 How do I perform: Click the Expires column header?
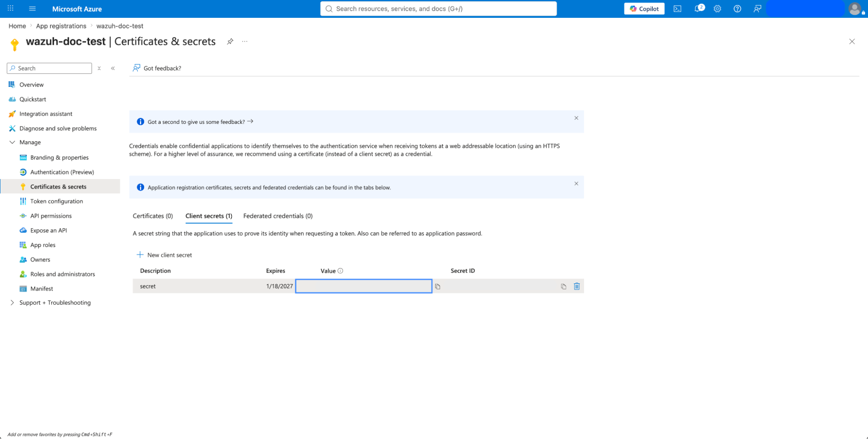[x=276, y=271]
